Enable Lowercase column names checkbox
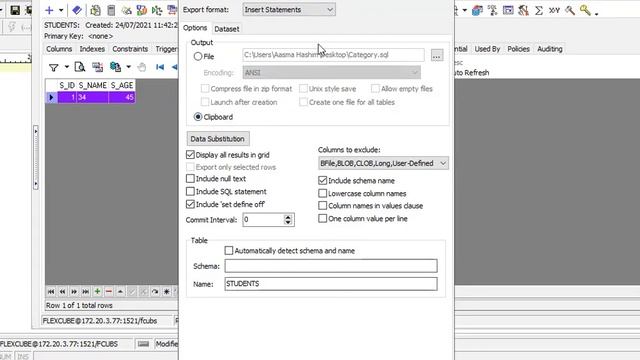 click(x=322, y=193)
